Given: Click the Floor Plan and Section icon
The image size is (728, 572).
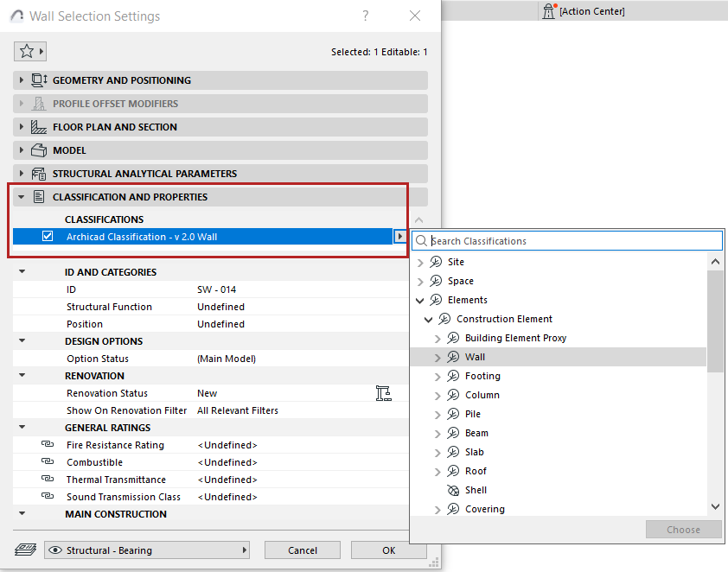Looking at the screenshot, I should [39, 127].
